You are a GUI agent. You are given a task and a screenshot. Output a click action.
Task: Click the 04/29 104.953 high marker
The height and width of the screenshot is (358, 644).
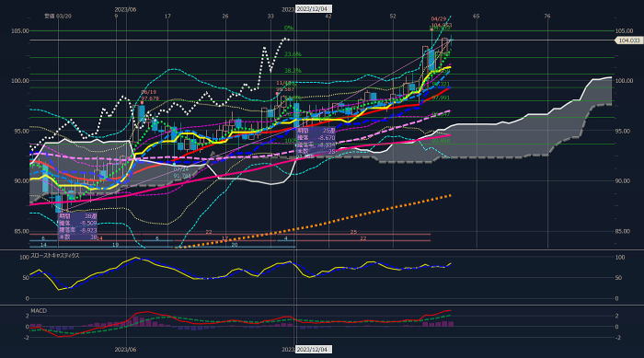[x=441, y=22]
